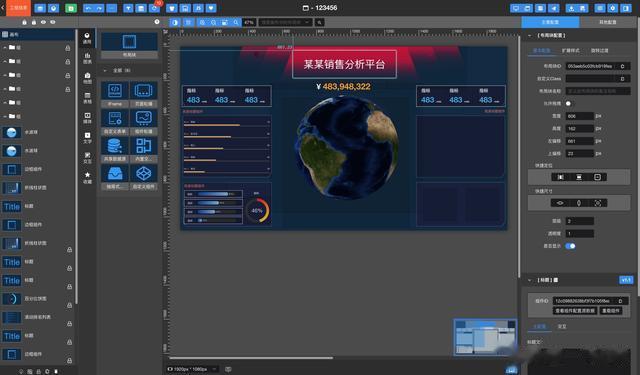The image size is (640, 375).
Task: Turn off the blue visibility display switch
Action: [x=570, y=246]
